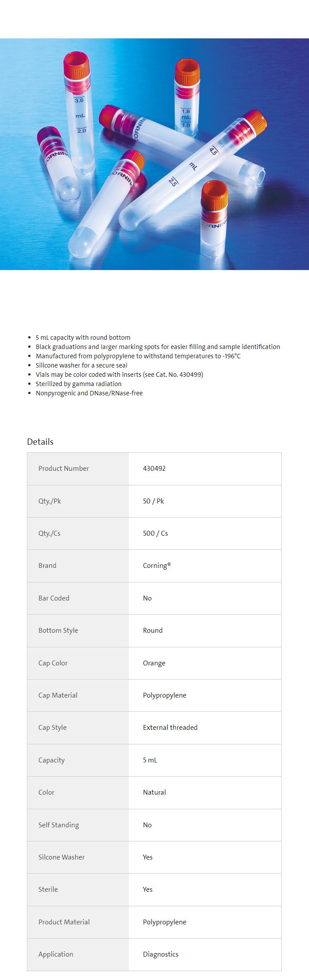Click the Application value Diagnostics

(x=161, y=954)
